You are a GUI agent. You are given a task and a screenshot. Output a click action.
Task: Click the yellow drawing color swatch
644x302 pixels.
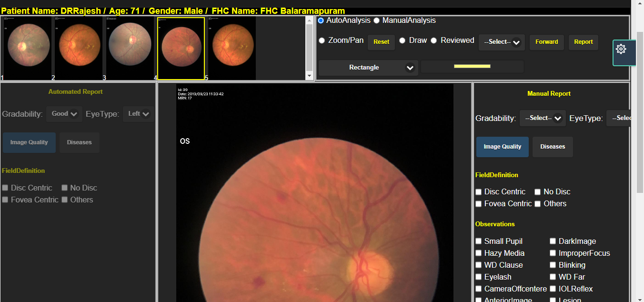click(472, 66)
